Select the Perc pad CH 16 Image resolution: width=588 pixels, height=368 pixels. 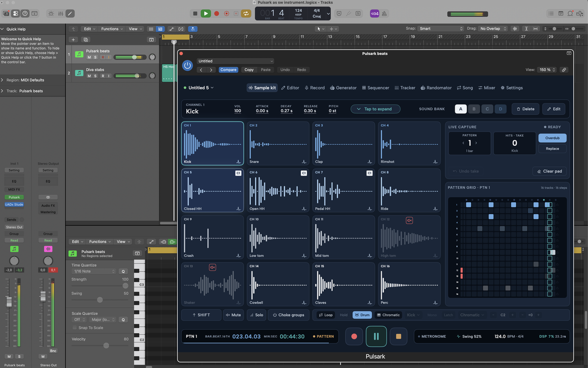click(409, 284)
